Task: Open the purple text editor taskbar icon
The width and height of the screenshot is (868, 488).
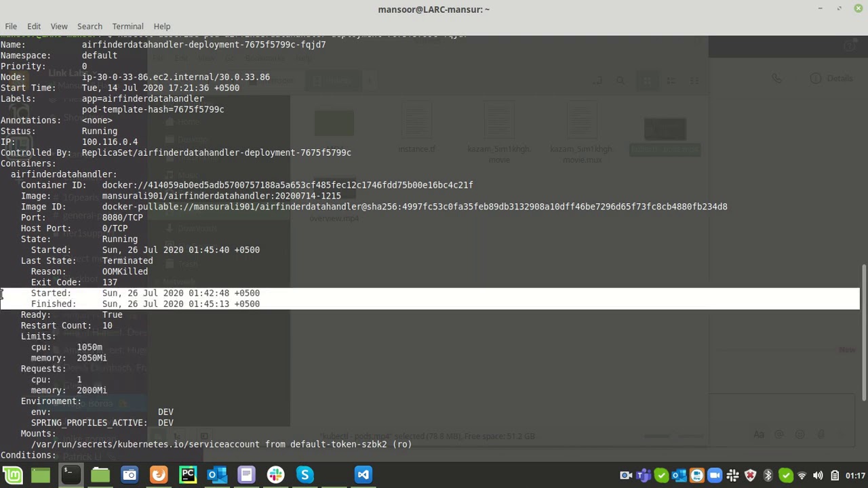Action: pyautogui.click(x=246, y=475)
